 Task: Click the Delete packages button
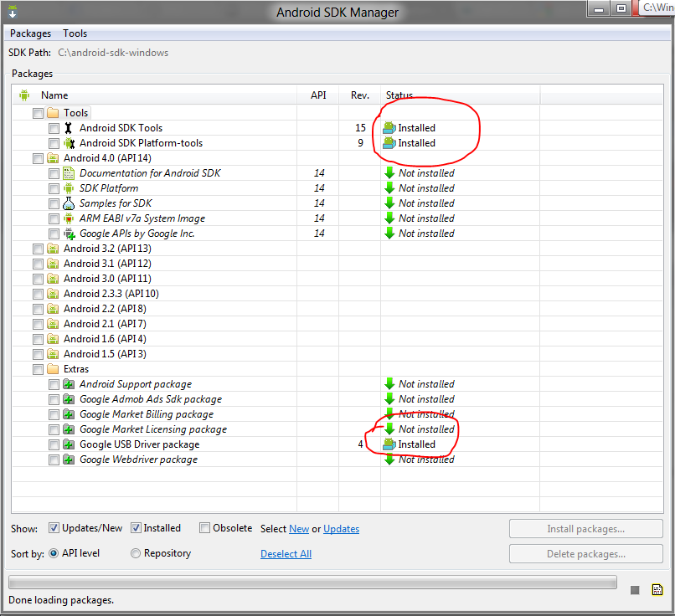586,554
